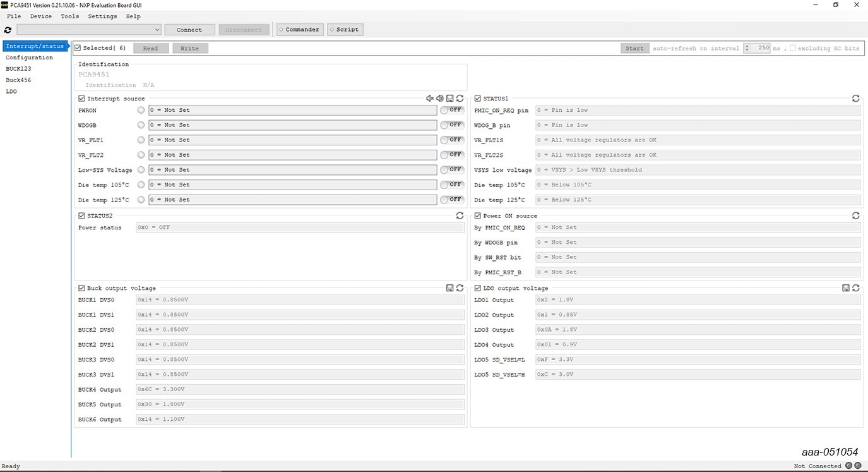Increase the auto-refresh interval stepper
The width and height of the screenshot is (868, 472).
point(747,45)
